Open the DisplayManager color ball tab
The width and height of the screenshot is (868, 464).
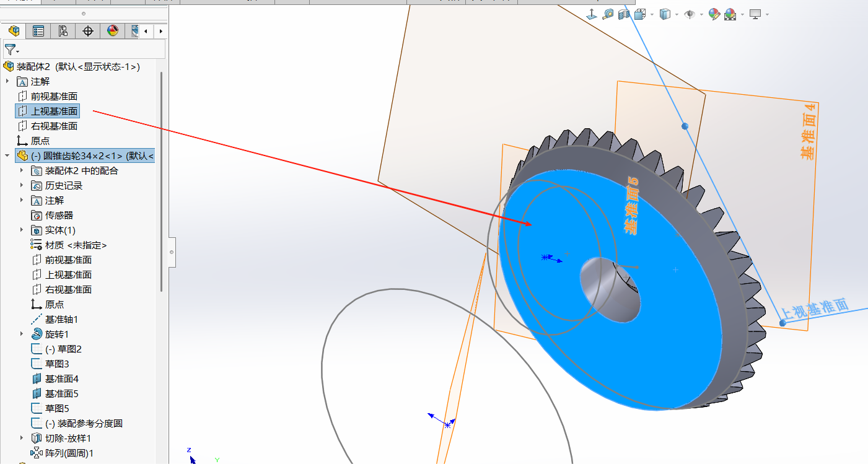pyautogui.click(x=113, y=31)
